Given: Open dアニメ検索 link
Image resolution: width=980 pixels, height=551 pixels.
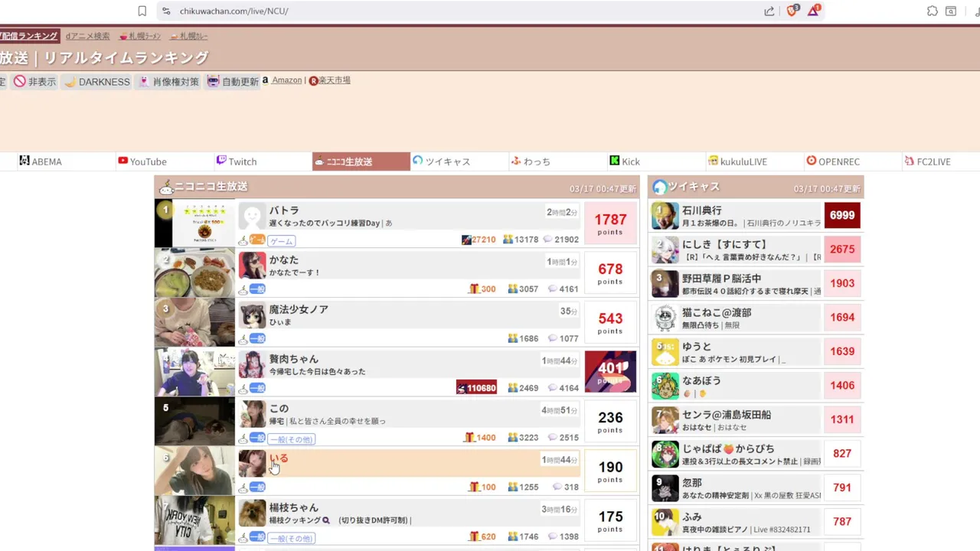Looking at the screenshot, I should click(87, 36).
